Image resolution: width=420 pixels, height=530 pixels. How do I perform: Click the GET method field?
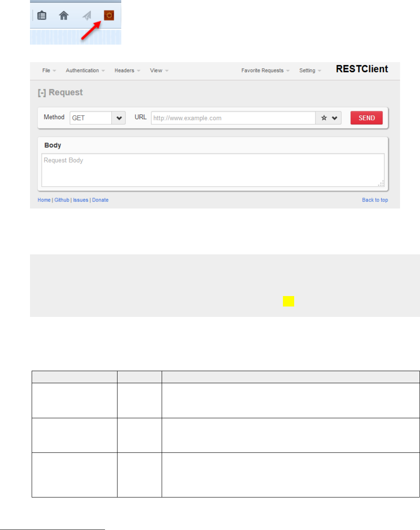(91, 118)
